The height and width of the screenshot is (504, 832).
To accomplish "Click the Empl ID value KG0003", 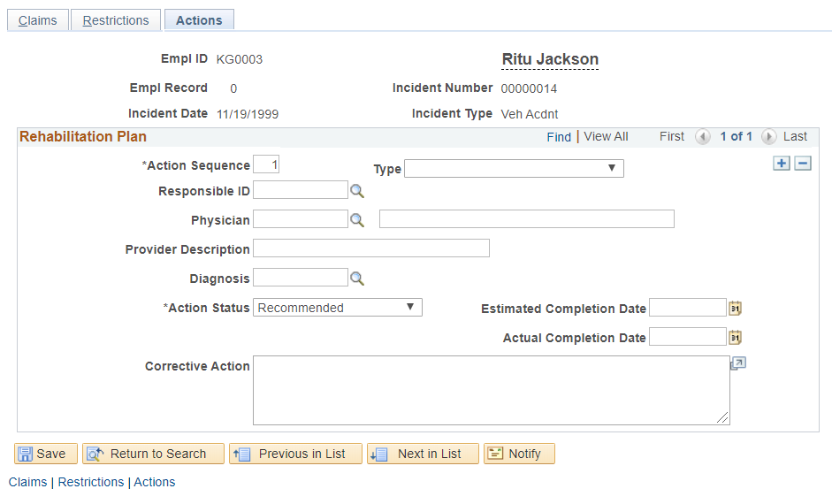I will pyautogui.click(x=240, y=59).
